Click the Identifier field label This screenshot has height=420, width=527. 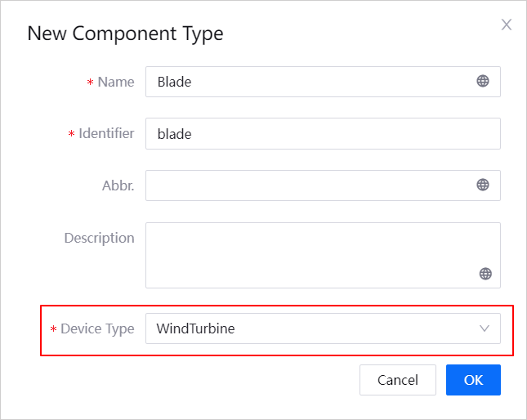tap(106, 133)
